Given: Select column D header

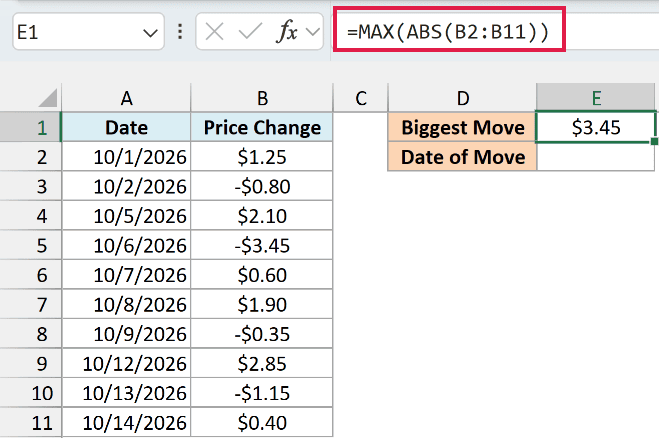Looking at the screenshot, I should point(462,98).
